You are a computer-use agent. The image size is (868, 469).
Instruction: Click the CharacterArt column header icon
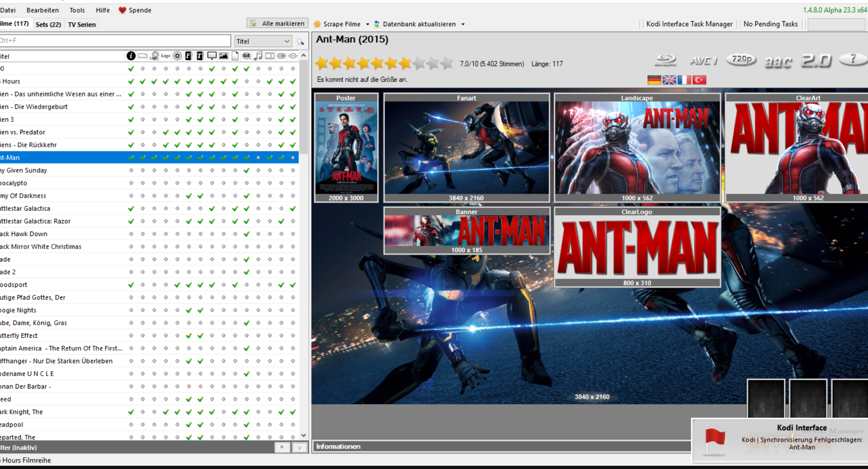[x=154, y=56]
